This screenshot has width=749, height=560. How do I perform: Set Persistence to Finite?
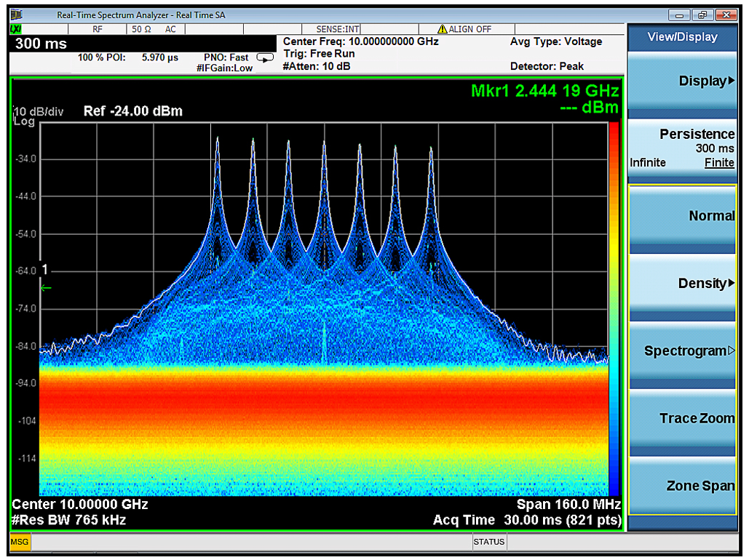[719, 163]
